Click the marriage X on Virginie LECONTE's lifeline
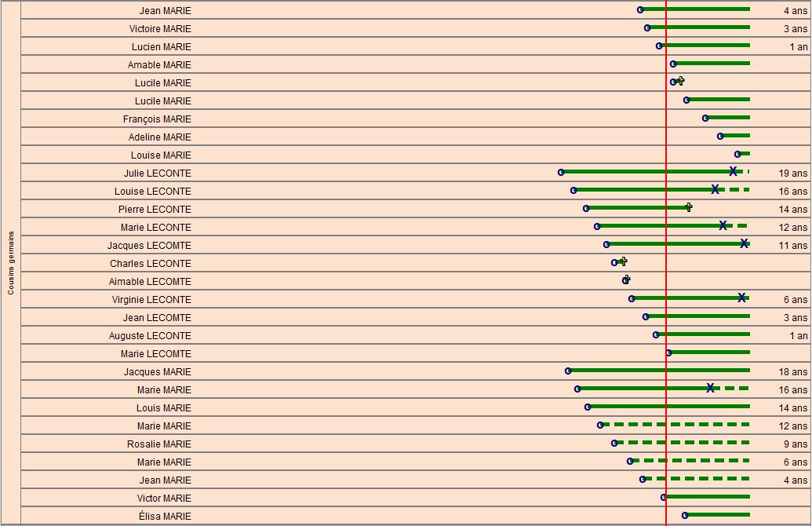The height and width of the screenshot is (526, 812). pyautogui.click(x=741, y=298)
